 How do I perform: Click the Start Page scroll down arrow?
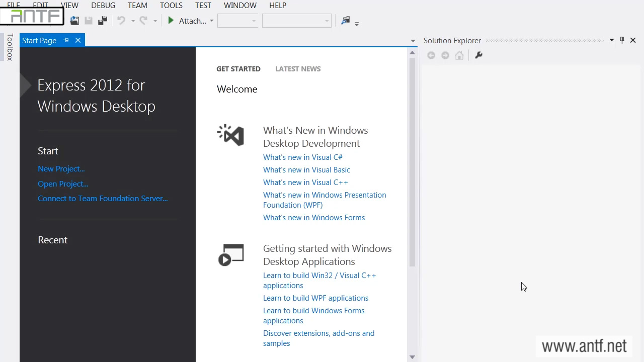click(x=412, y=357)
